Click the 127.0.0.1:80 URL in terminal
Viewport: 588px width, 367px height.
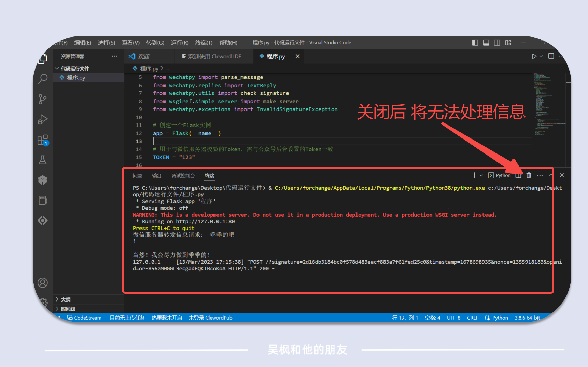[x=205, y=221]
